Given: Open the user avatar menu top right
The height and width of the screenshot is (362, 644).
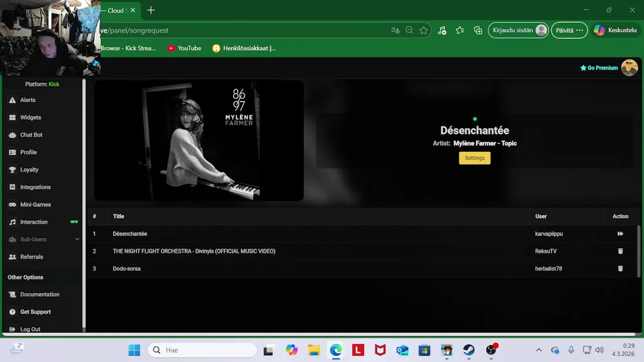Looking at the screenshot, I should [x=629, y=68].
